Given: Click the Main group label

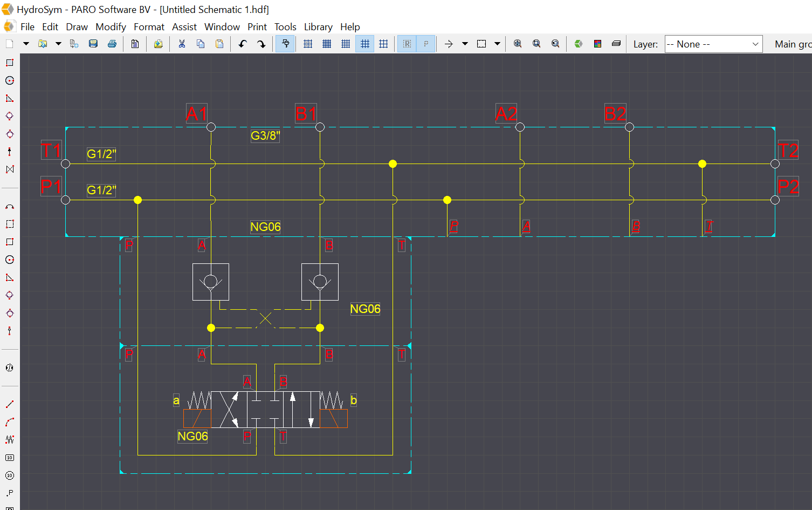Looking at the screenshot, I should coord(793,44).
